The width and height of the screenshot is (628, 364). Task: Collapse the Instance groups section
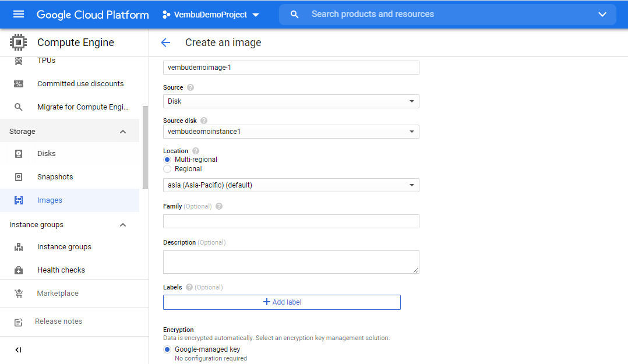pos(123,225)
